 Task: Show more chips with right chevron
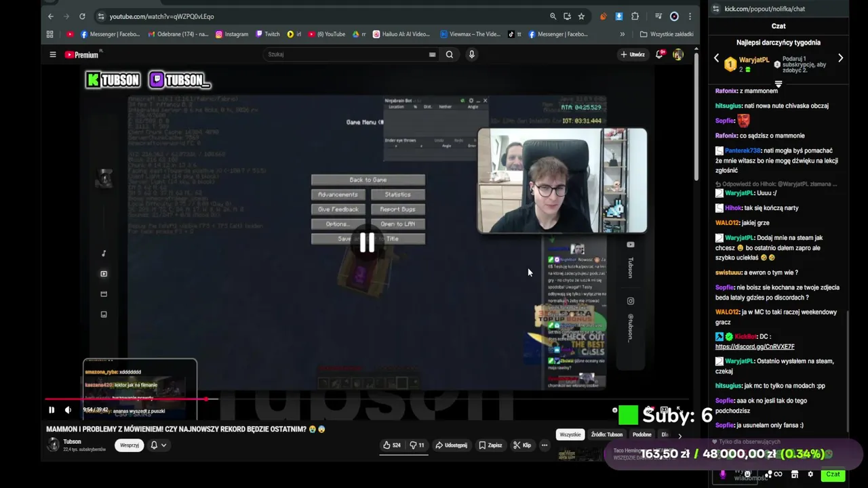(x=680, y=436)
